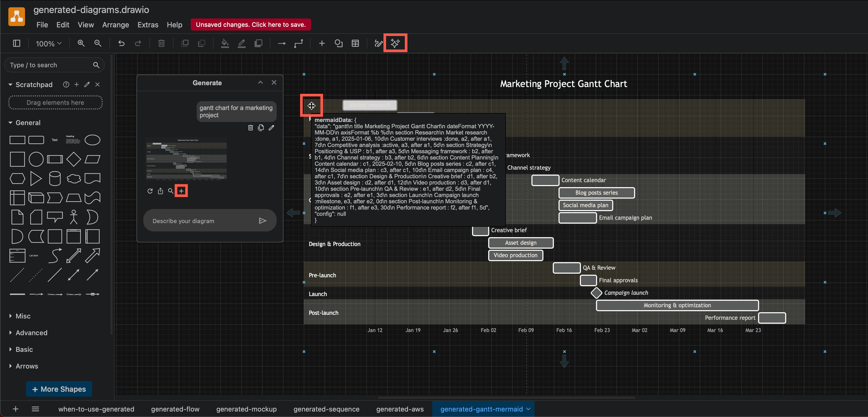The width and height of the screenshot is (868, 417).
Task: Click the Unsaved changes save banner
Action: (250, 24)
